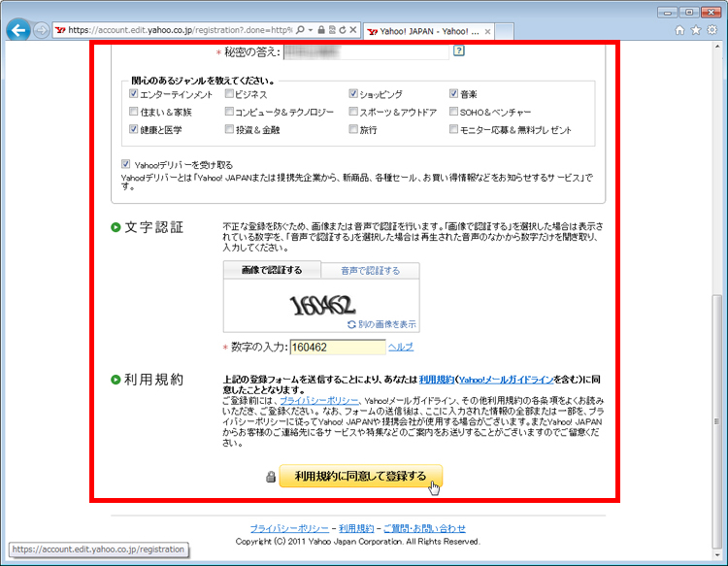Viewport: 728px width, 566px height.
Task: Open the ヘルプ link near captcha
Action: pos(400,347)
